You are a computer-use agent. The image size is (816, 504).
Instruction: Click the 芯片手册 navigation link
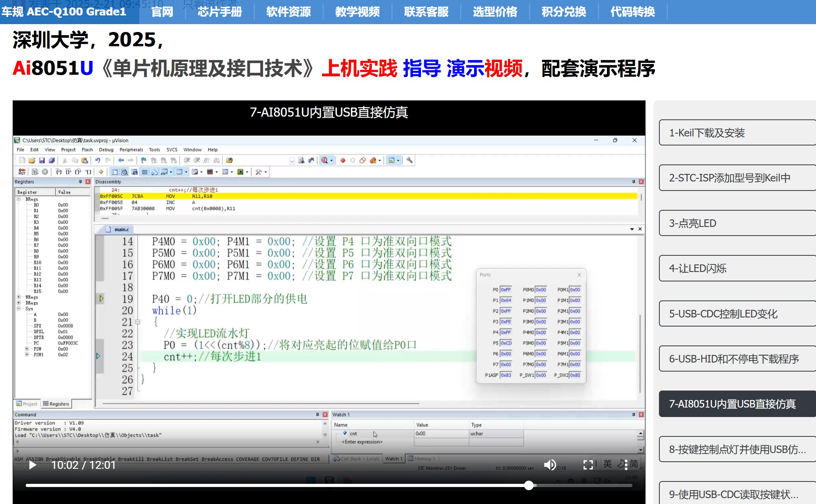220,12
